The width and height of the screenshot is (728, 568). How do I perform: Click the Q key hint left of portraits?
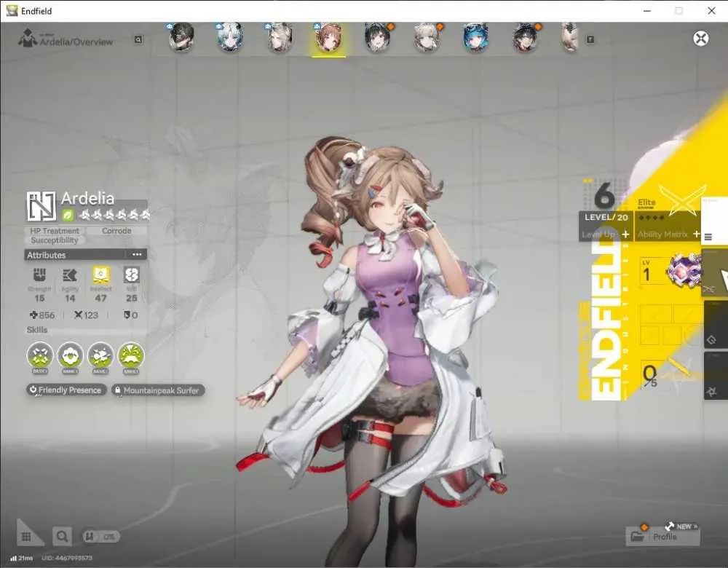click(x=138, y=40)
